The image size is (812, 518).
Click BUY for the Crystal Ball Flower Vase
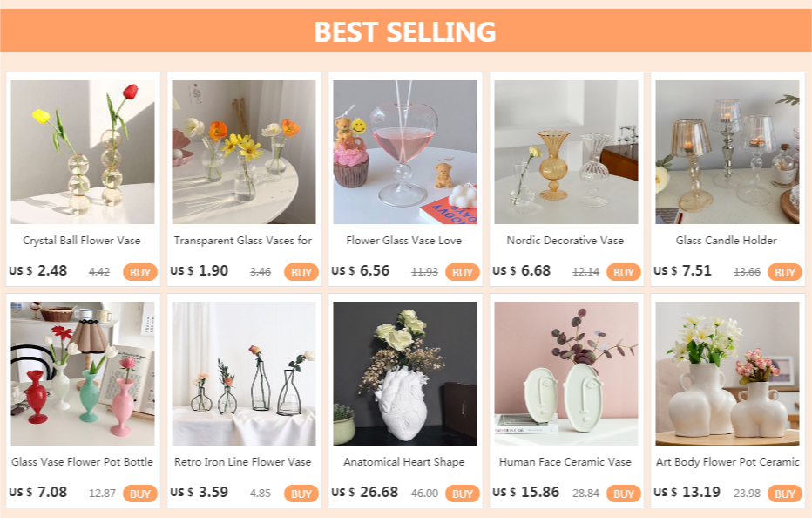point(139,272)
